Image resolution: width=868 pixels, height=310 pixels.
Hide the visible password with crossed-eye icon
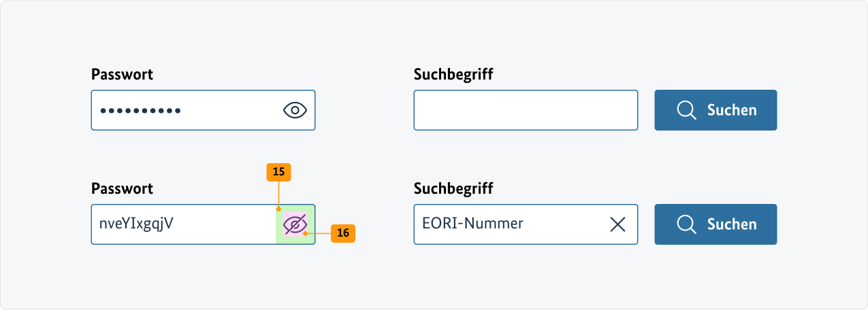tap(295, 224)
